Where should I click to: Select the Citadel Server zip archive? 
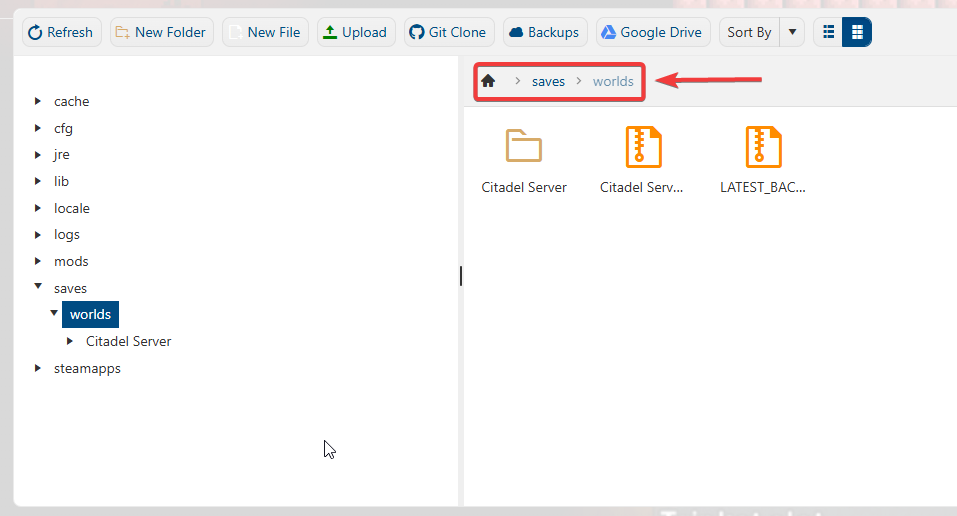pos(643,147)
